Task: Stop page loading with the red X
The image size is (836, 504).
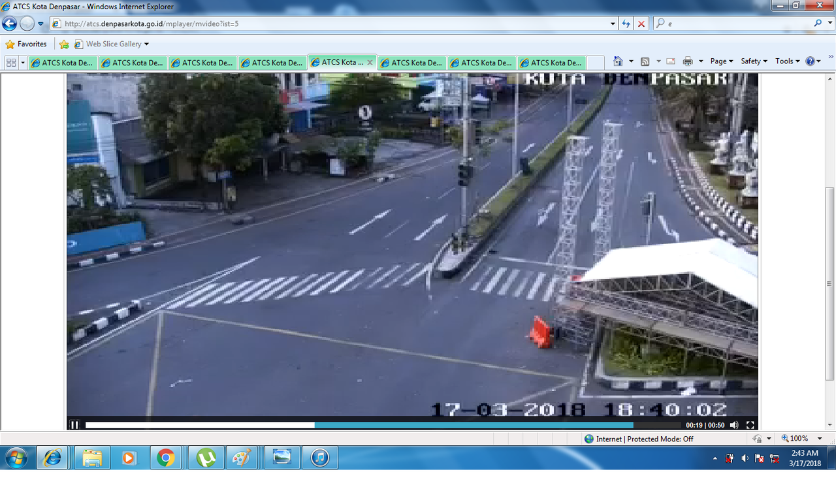Action: pyautogui.click(x=641, y=24)
